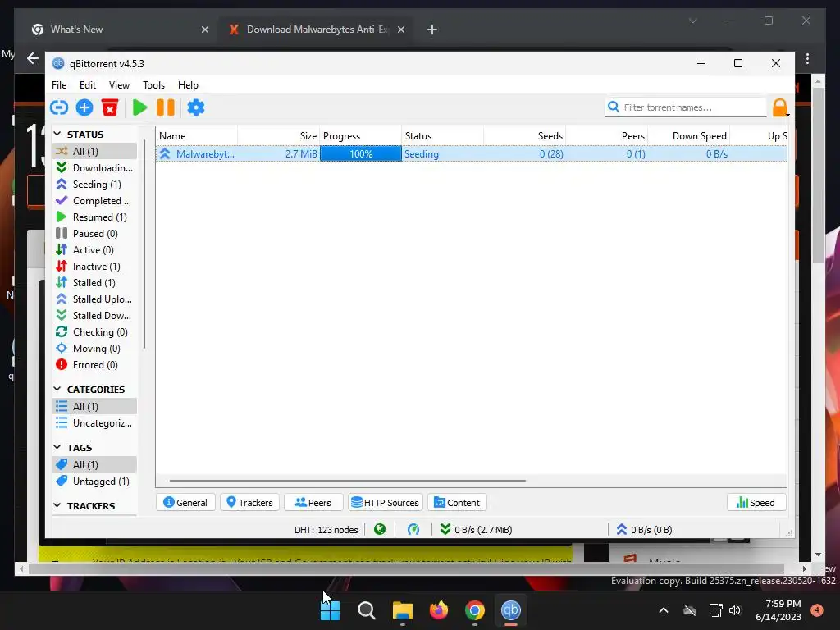This screenshot has width=840, height=630.
Task: Switch to the Content tab
Action: pyautogui.click(x=457, y=503)
